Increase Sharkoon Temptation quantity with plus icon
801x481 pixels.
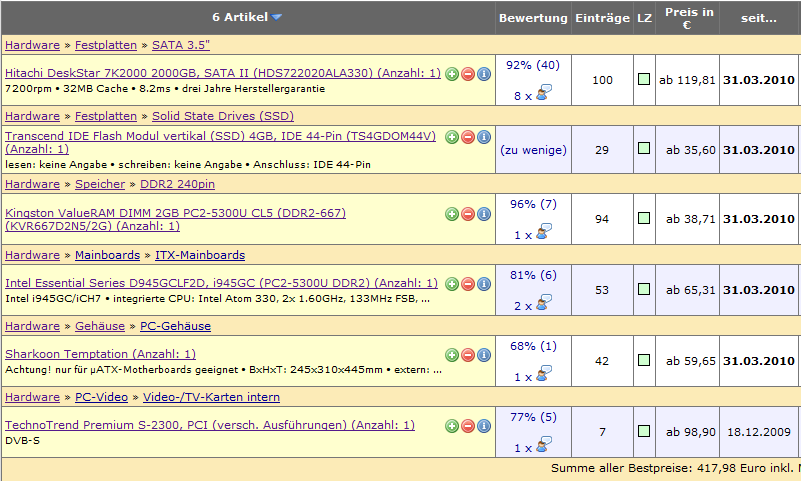tap(452, 355)
